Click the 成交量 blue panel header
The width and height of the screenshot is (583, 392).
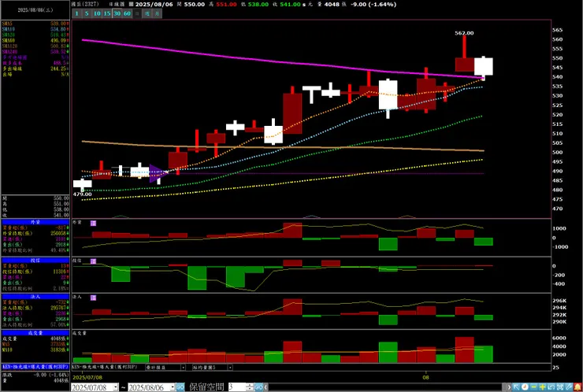35,333
